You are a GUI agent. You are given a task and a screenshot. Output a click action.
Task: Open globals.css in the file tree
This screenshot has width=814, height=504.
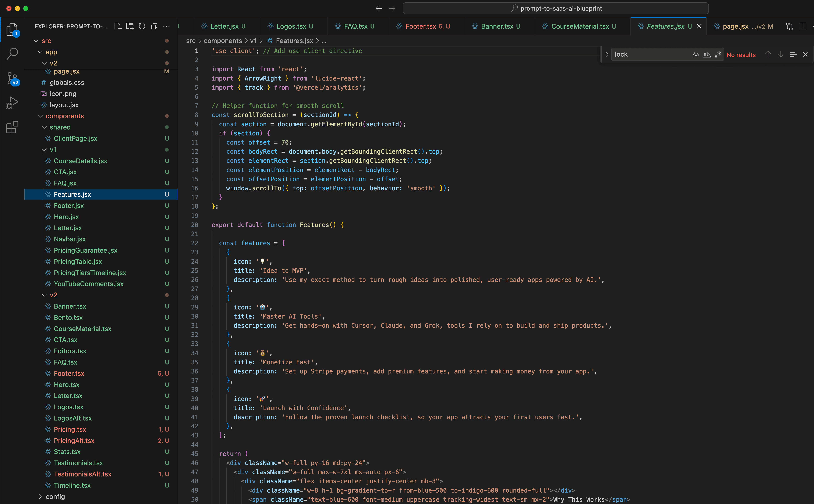pyautogui.click(x=101, y=82)
